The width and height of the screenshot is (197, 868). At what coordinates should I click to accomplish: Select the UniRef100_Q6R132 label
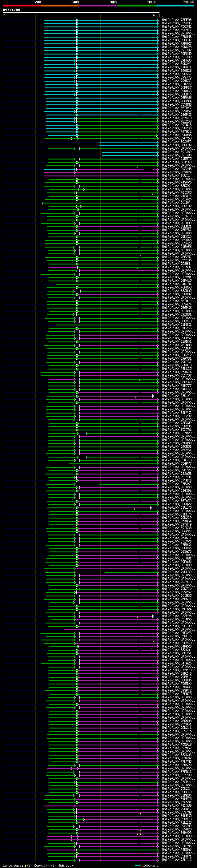click(x=177, y=206)
